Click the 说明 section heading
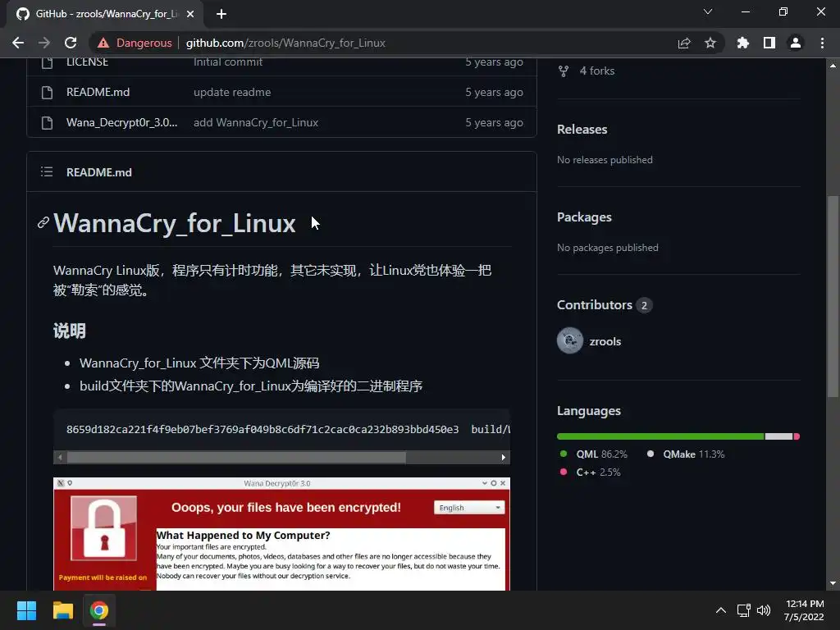 pos(69,331)
